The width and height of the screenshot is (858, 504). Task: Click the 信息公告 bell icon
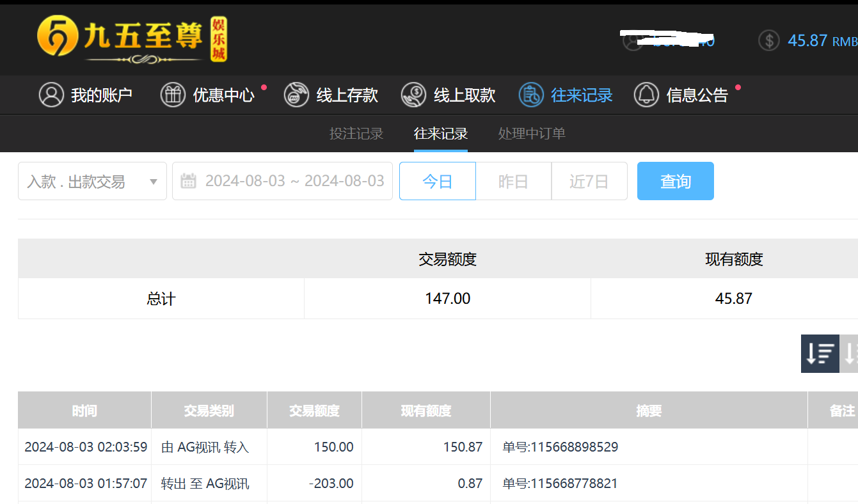pos(646,95)
